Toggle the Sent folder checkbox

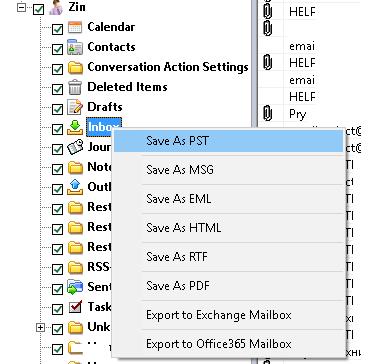pos(57,289)
